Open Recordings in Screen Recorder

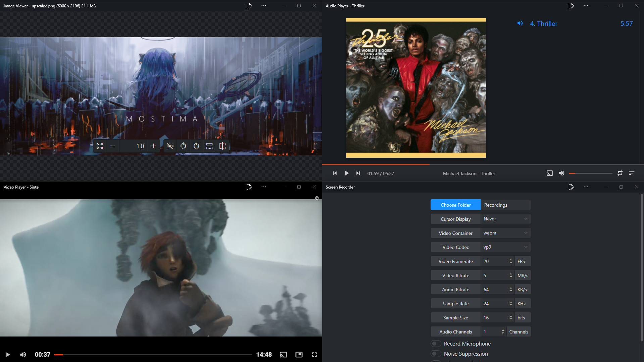click(x=506, y=205)
